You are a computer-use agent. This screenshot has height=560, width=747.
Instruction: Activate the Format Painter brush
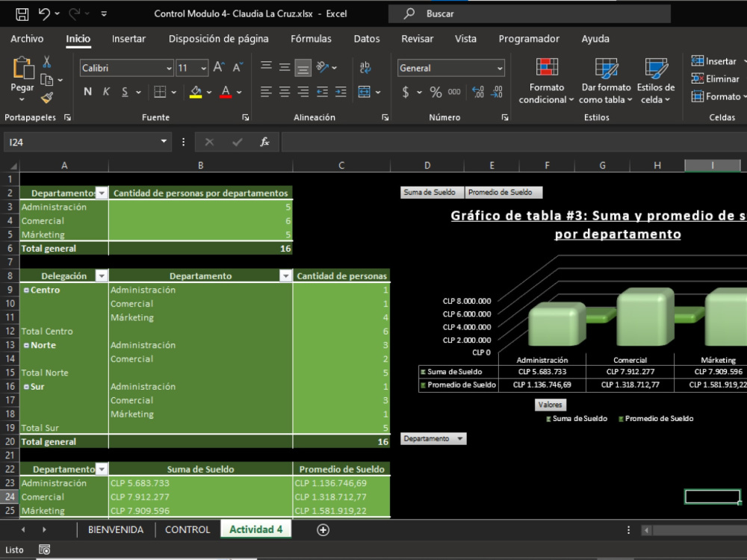coord(46,98)
